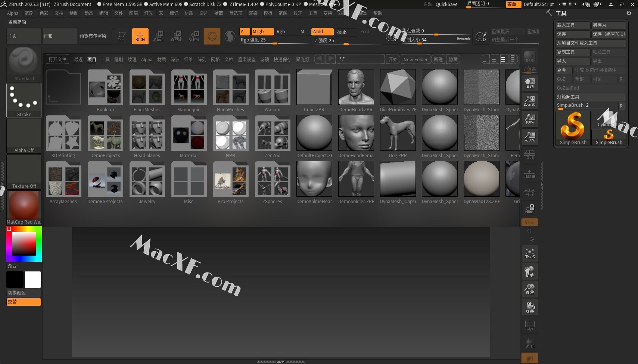Click the Move (移动) view icon
This screenshot has width=638, height=364.
[530, 271]
